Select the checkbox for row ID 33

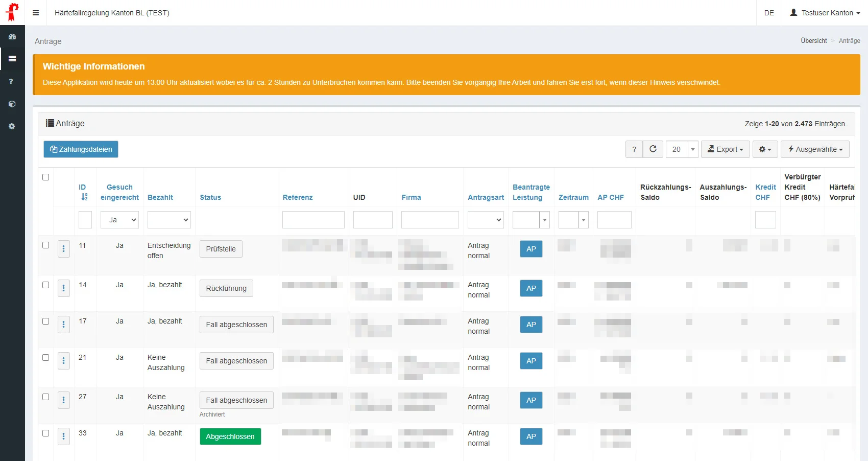(x=46, y=433)
